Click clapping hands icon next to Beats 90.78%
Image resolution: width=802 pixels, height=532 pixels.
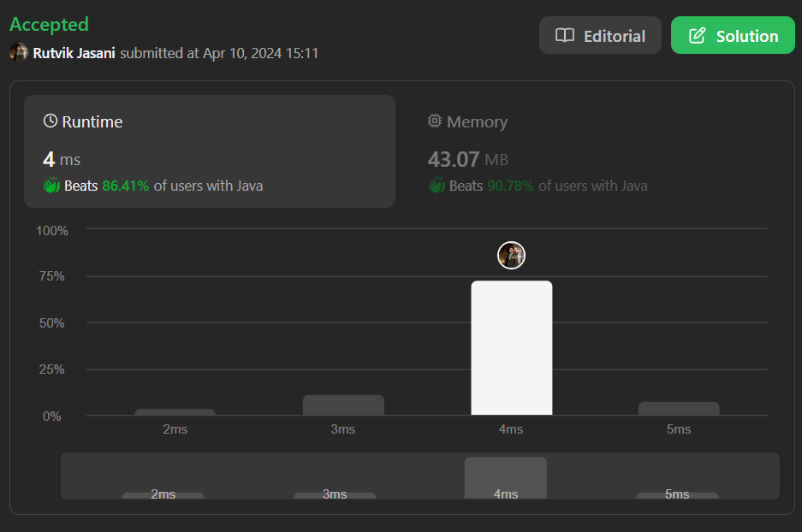click(x=437, y=186)
